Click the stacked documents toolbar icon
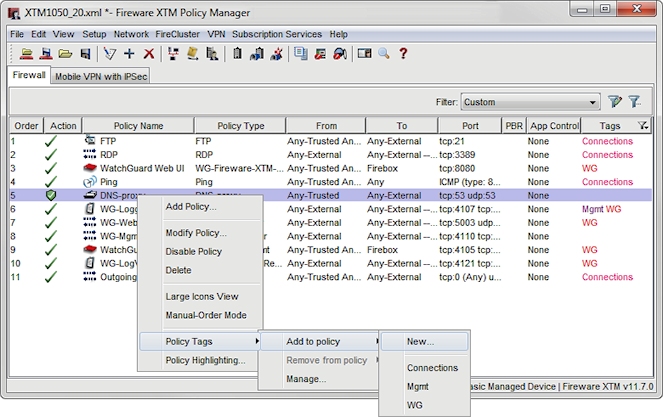 [x=301, y=54]
